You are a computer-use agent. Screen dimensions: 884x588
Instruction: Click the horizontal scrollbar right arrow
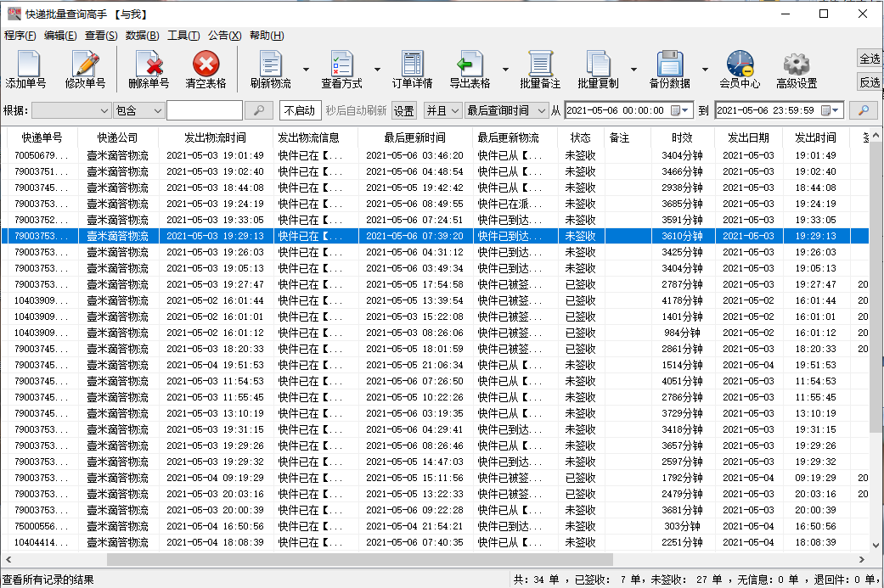861,559
